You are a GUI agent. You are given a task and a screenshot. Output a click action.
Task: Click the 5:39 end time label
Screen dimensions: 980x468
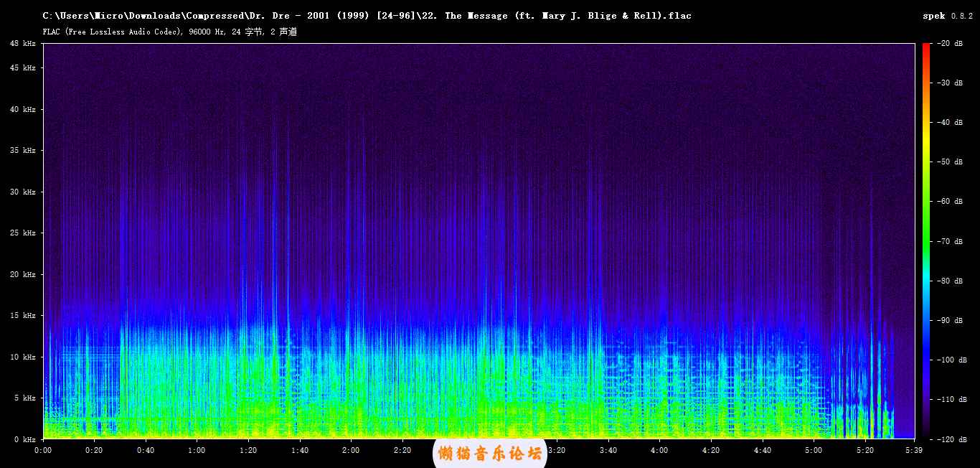coord(914,451)
